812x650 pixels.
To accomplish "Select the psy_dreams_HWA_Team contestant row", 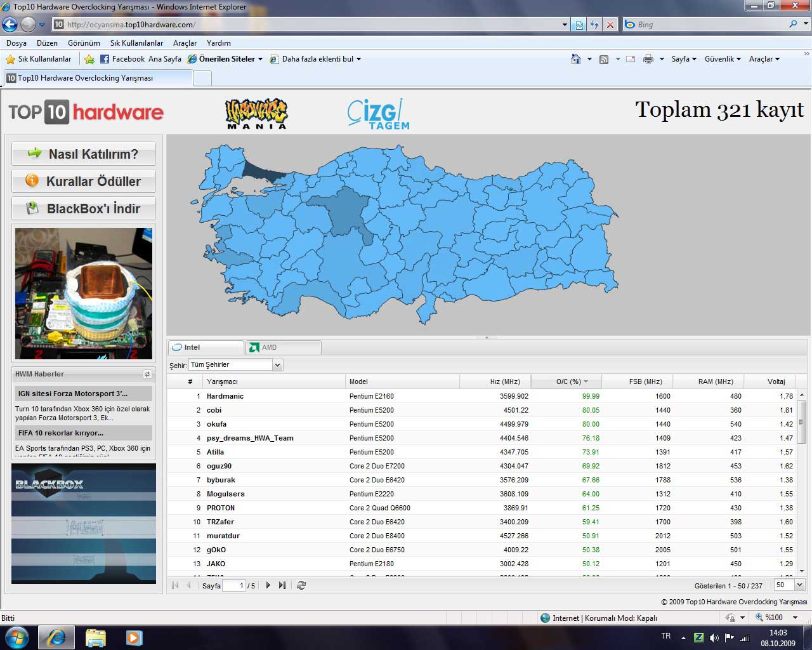I will (x=482, y=438).
